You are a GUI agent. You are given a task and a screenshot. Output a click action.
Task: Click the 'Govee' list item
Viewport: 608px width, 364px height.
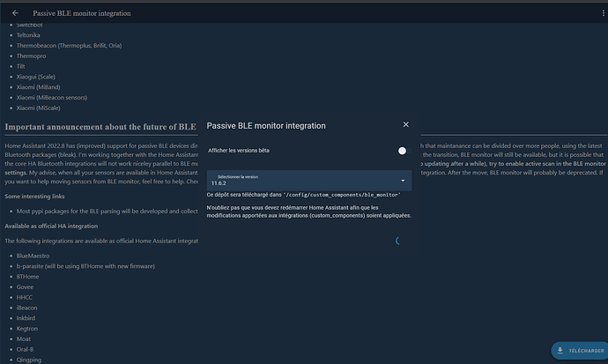[x=25, y=287]
